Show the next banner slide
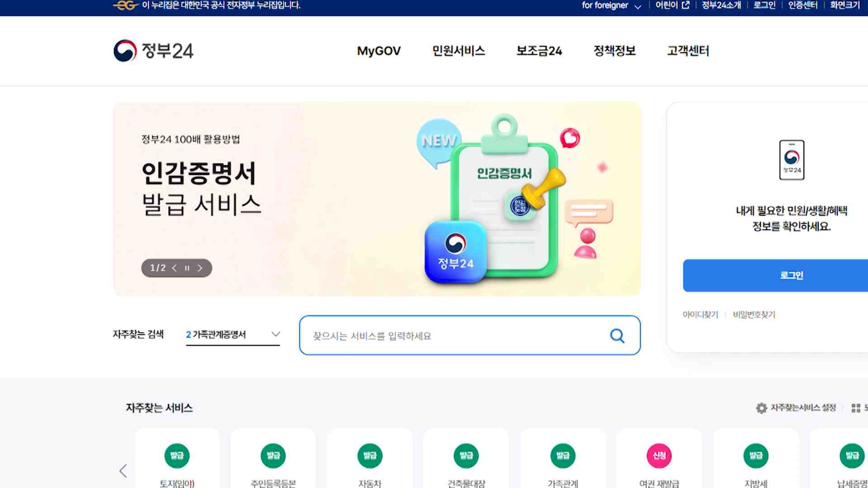This screenshot has width=868, height=488. [x=200, y=268]
